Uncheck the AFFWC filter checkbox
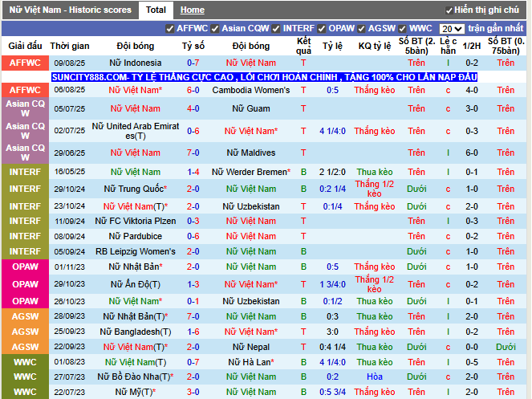The height and width of the screenshot is (399, 532). 170,29
